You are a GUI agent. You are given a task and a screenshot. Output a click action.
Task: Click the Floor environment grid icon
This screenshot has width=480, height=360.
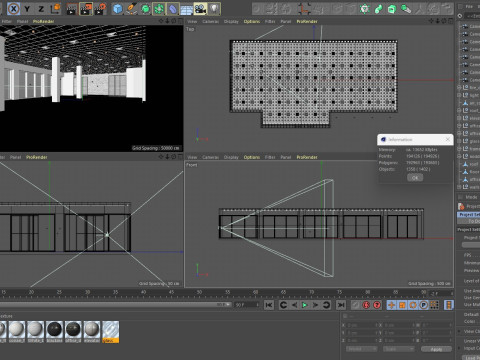coord(186,9)
